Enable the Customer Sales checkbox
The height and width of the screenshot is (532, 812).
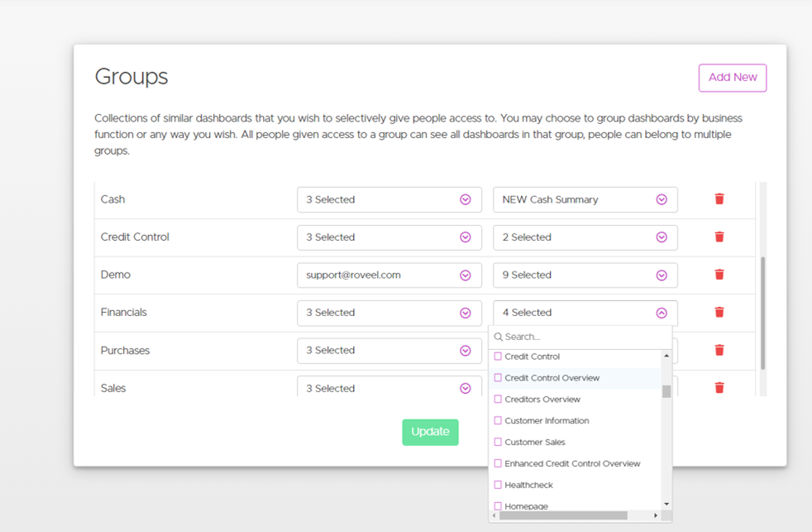coord(498,442)
